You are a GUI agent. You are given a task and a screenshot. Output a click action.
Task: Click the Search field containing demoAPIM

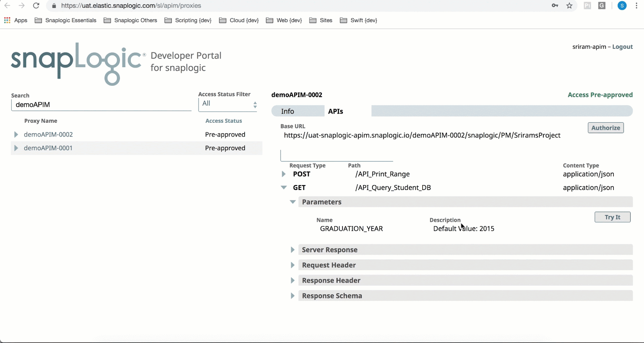(x=101, y=105)
